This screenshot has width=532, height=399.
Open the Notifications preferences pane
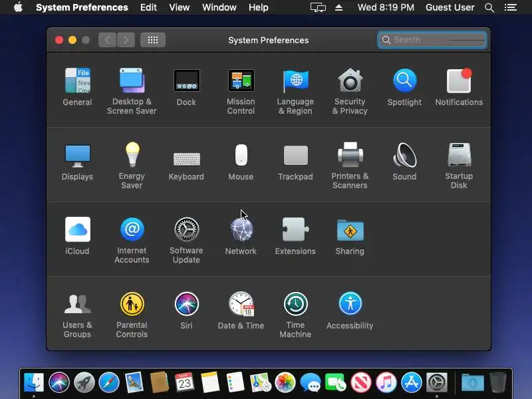click(459, 87)
